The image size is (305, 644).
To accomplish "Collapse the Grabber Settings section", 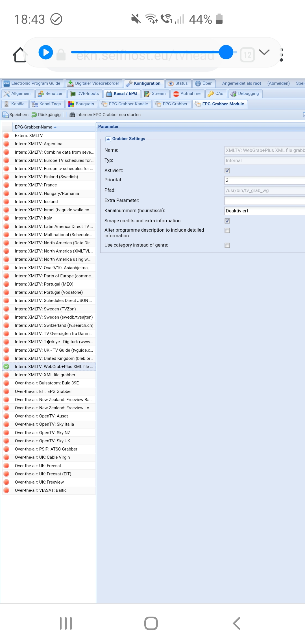I will tap(108, 139).
